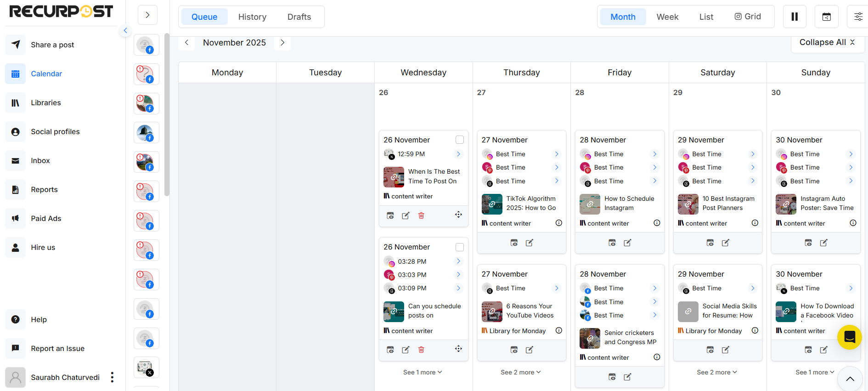Expand See 2 more under Thursday

click(x=521, y=372)
